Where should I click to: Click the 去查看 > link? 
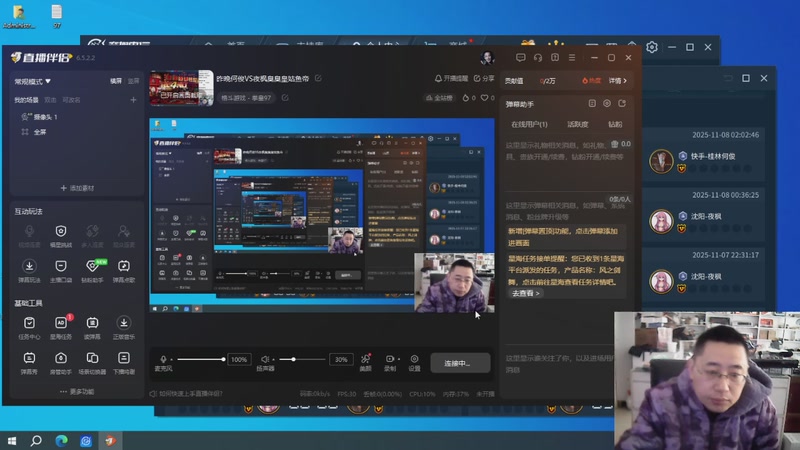click(x=526, y=293)
